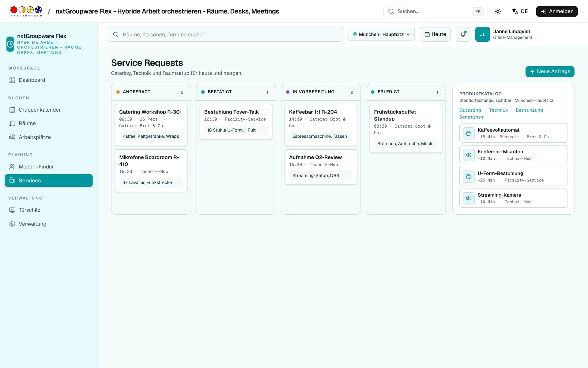Click nxtGroupware Flex clock logo in sidebar
588x368 pixels.
(x=10, y=44)
